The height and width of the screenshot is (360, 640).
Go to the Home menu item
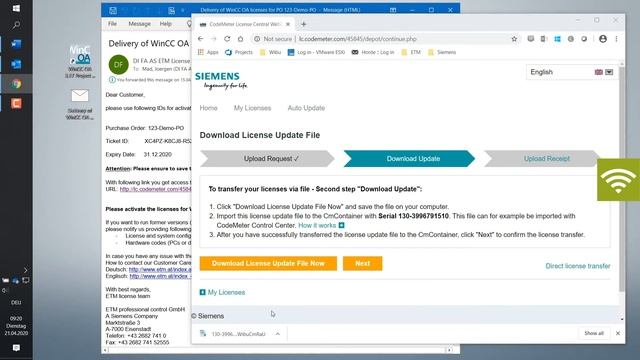pos(208,108)
